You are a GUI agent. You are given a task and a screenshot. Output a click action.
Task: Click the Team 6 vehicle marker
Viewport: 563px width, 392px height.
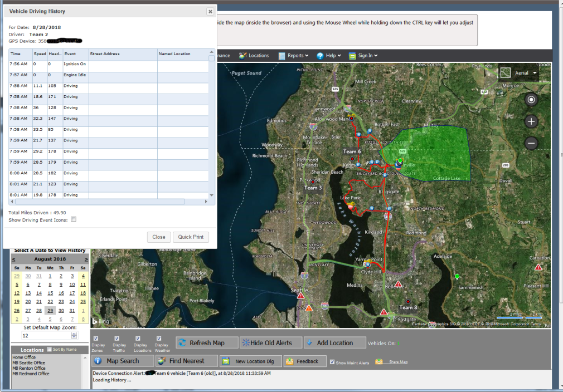(x=352, y=159)
